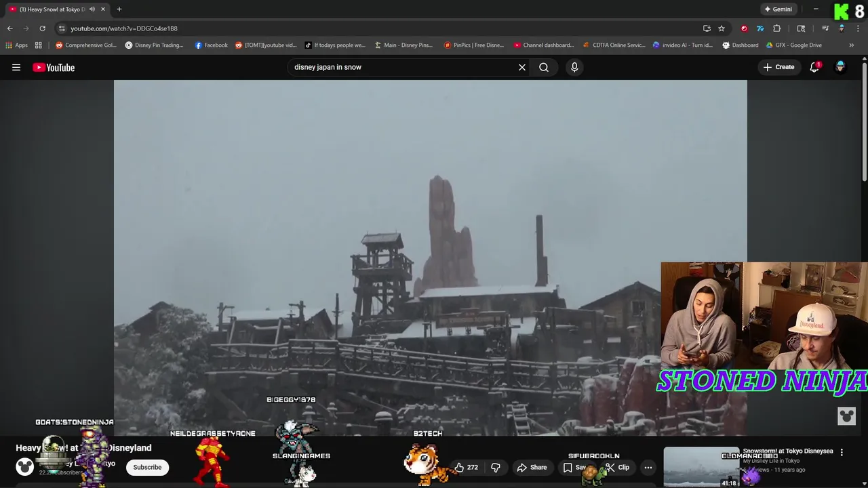
Task: Click the main video player to pause
Action: tap(430, 258)
